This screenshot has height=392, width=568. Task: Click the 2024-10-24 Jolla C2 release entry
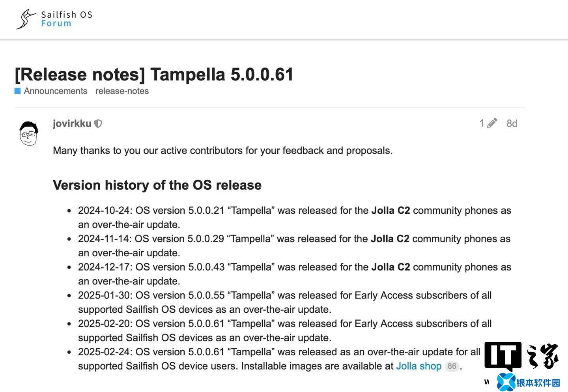295,217
